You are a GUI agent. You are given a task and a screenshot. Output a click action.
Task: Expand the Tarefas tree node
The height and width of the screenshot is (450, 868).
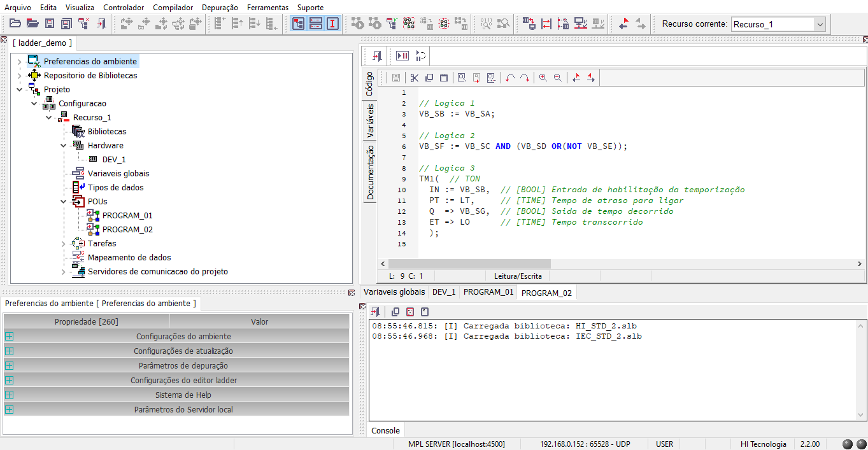[x=63, y=244]
